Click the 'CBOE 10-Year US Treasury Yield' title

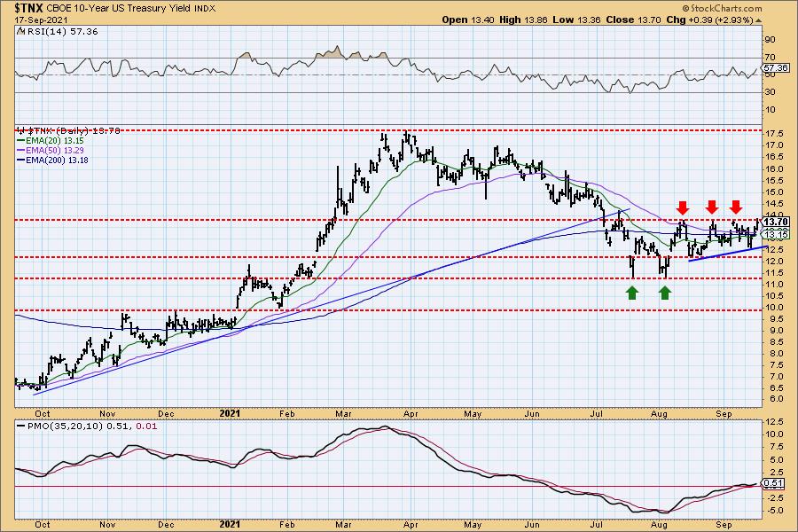click(x=120, y=9)
